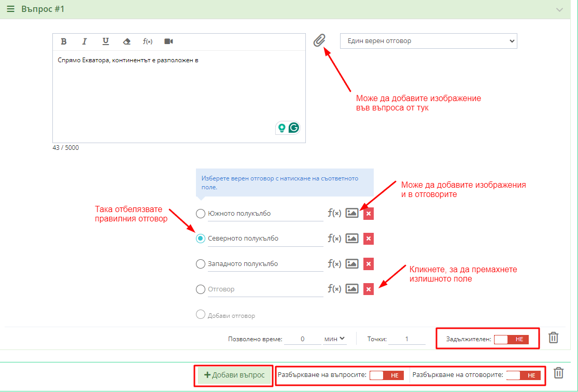Open formula editor for Западното полукълбо answer
This screenshot has height=392, width=578.
click(x=334, y=264)
